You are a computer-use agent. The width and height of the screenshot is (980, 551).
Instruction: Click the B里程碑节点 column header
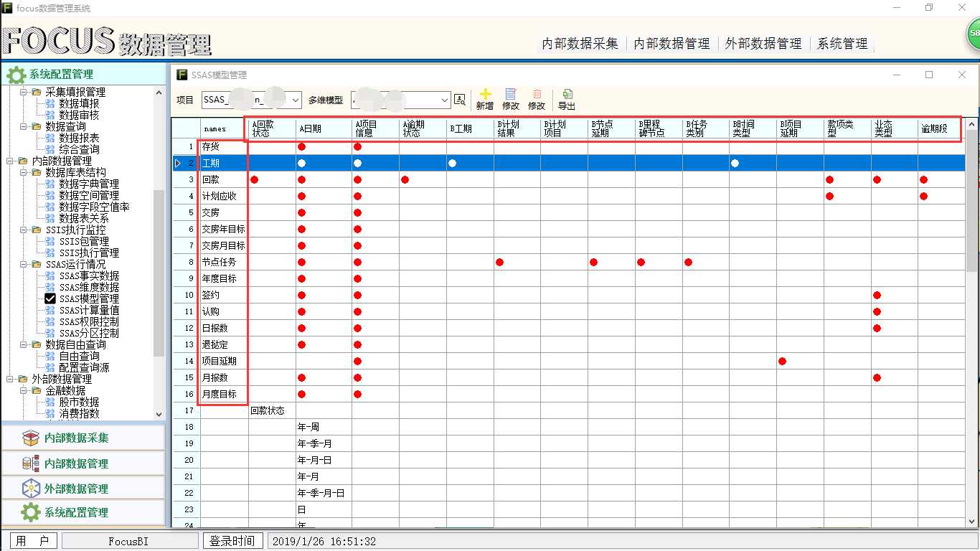pos(659,128)
